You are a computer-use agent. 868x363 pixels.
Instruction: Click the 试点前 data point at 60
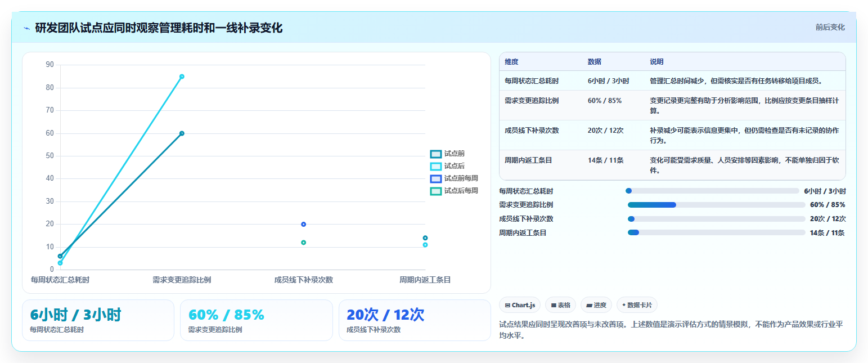(182, 133)
